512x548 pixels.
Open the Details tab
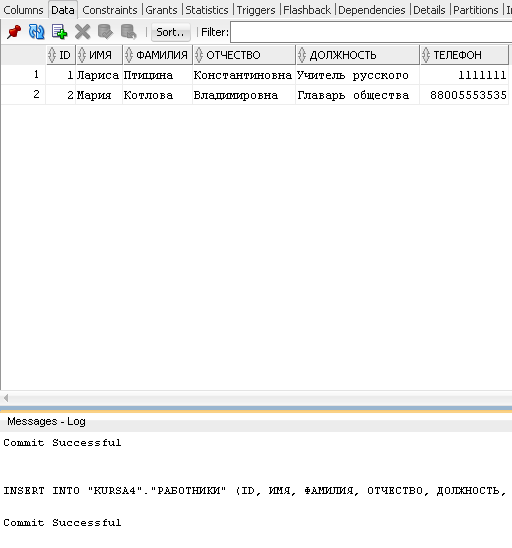coord(429,10)
